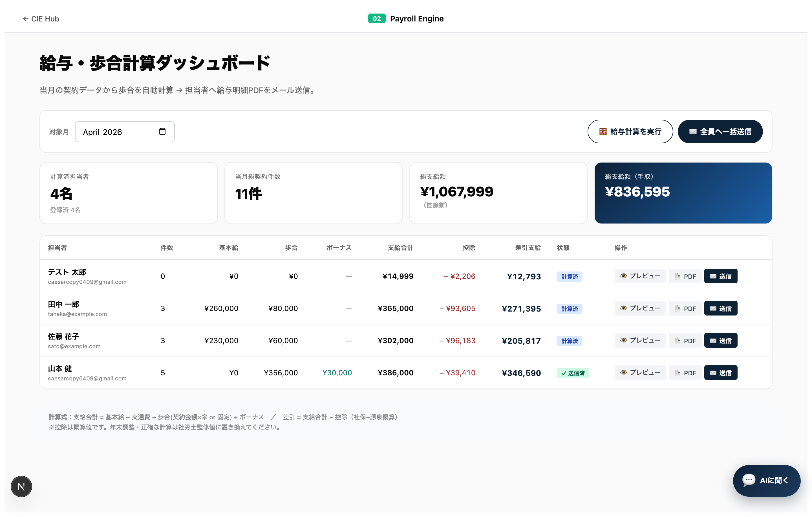Select the 支給合計 column header
This screenshot has height=517, width=812.
coord(400,248)
